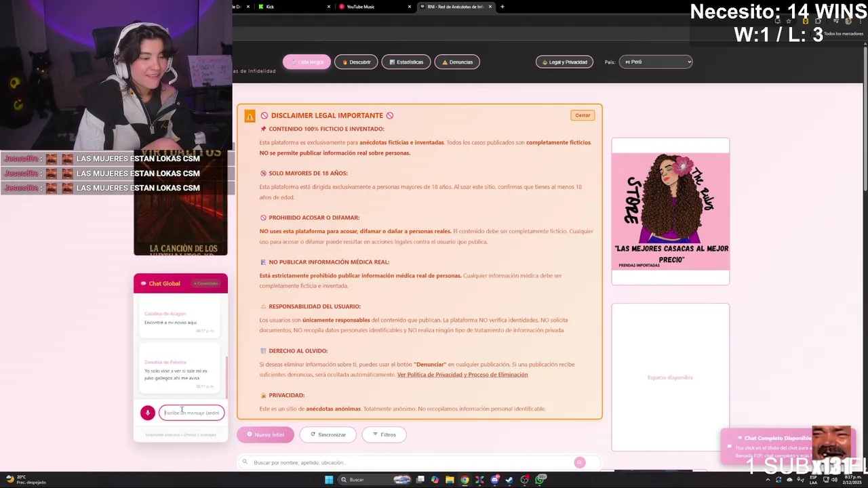
Task: Click the Espacio disponible ad slot
Action: coord(671,377)
